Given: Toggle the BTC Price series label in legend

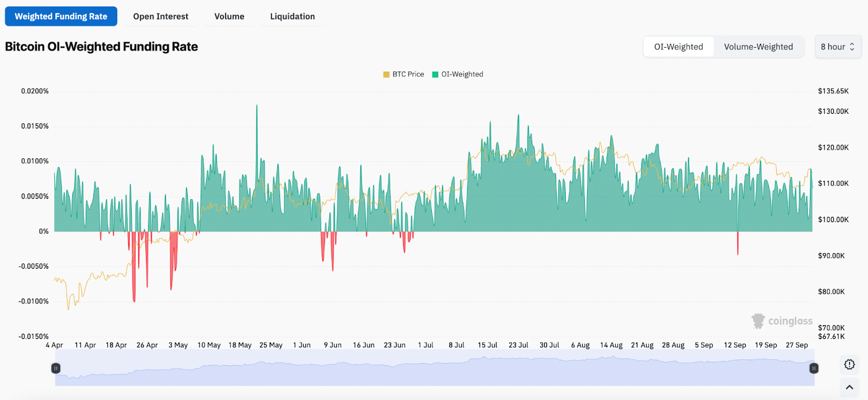Looking at the screenshot, I should 408,74.
